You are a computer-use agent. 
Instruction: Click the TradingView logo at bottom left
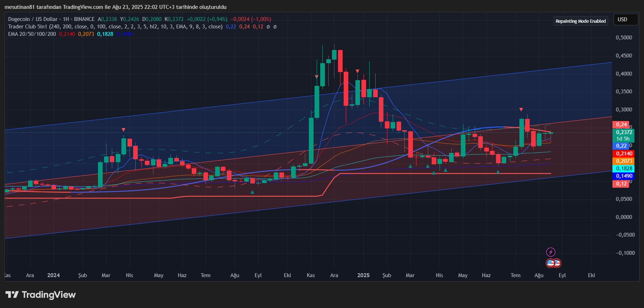click(x=40, y=295)
